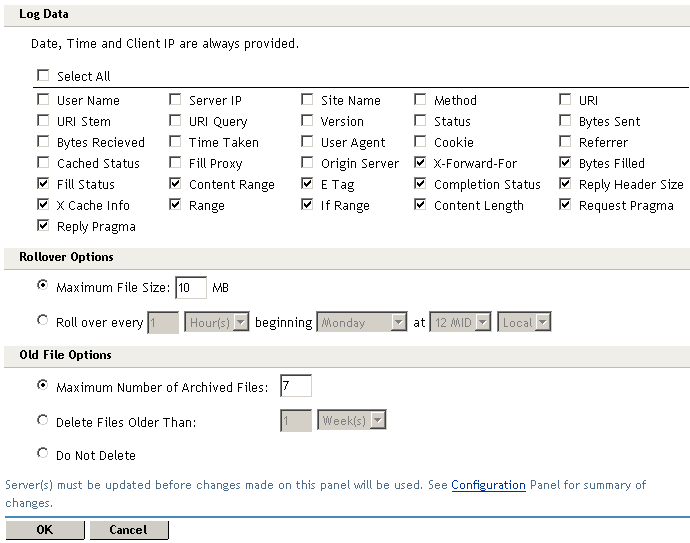Select the Maximum File Size radio button
The width and height of the screenshot is (690, 543).
pyautogui.click(x=43, y=285)
